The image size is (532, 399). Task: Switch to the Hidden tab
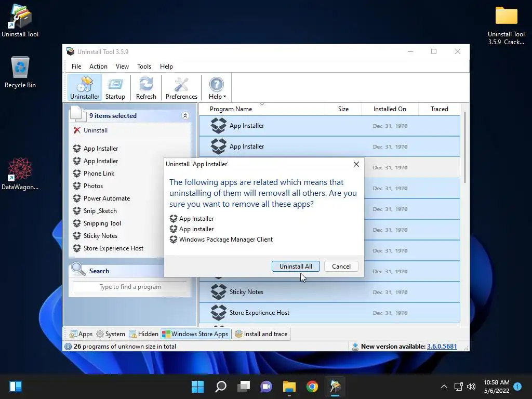point(143,334)
